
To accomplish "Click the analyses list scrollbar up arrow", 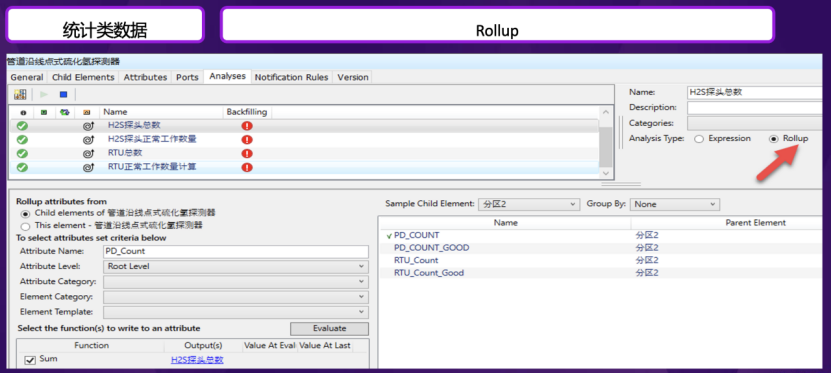I will [x=606, y=112].
